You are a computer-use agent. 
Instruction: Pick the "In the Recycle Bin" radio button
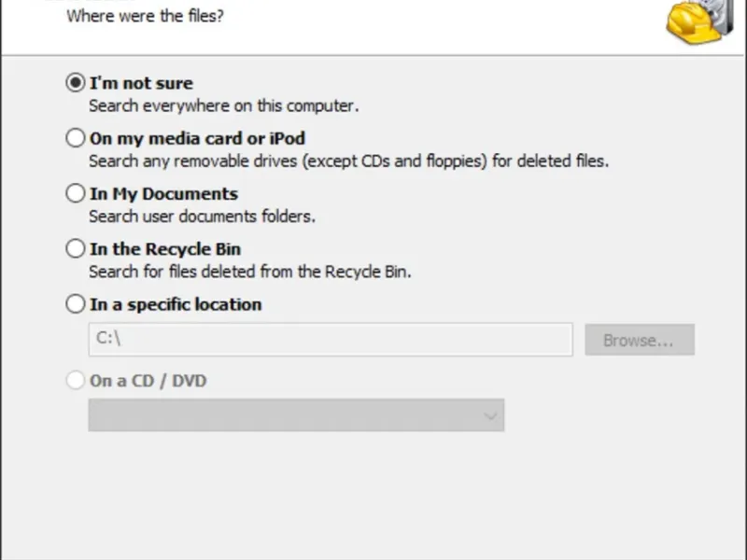tap(76, 249)
